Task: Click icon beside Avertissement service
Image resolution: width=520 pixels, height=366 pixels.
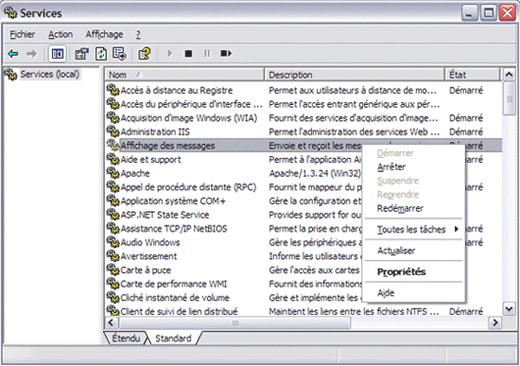Action: (113, 256)
